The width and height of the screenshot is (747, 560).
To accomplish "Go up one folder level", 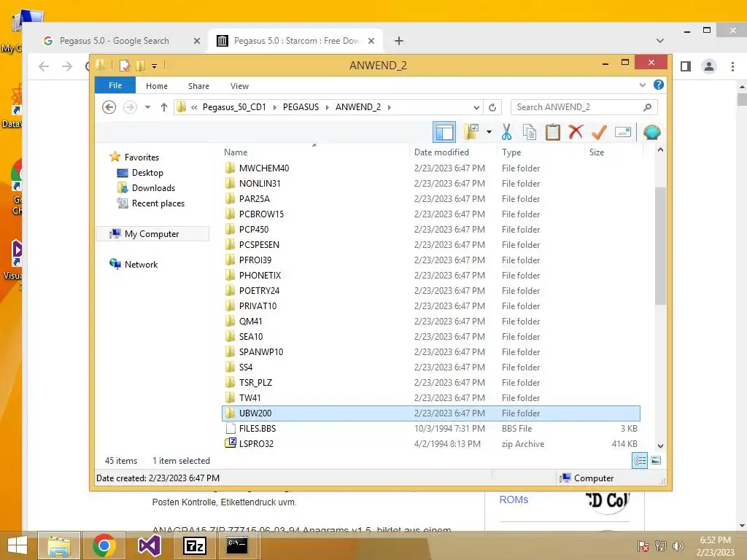I will pyautogui.click(x=164, y=107).
